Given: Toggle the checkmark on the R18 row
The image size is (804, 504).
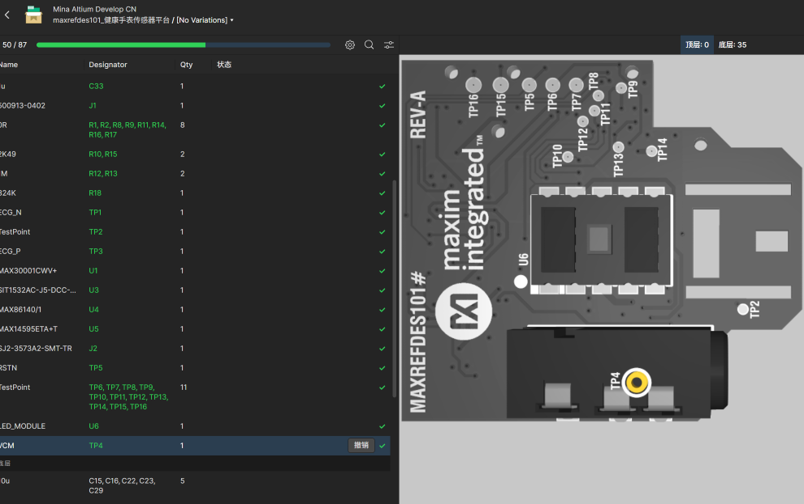Looking at the screenshot, I should (x=382, y=193).
